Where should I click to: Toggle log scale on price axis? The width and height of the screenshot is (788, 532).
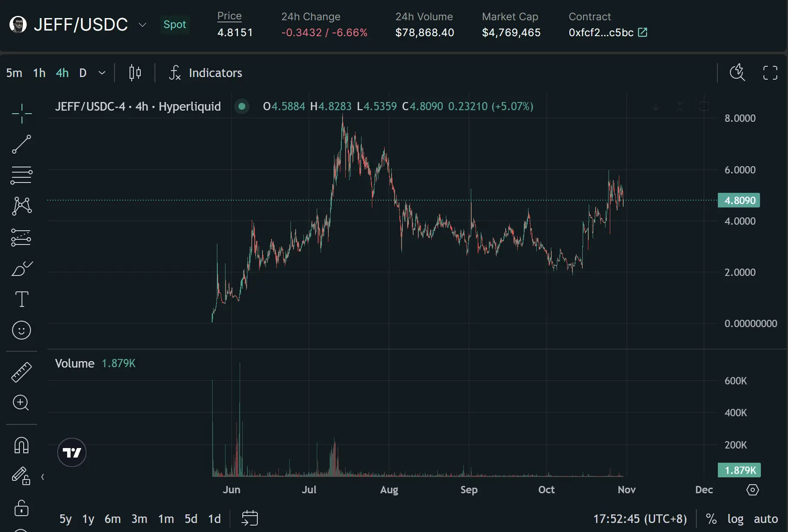click(x=735, y=519)
